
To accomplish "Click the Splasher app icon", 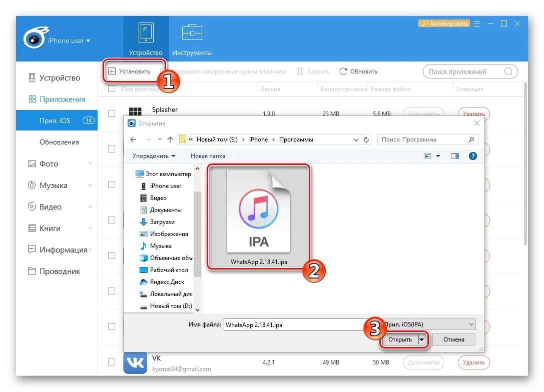I will click(135, 111).
